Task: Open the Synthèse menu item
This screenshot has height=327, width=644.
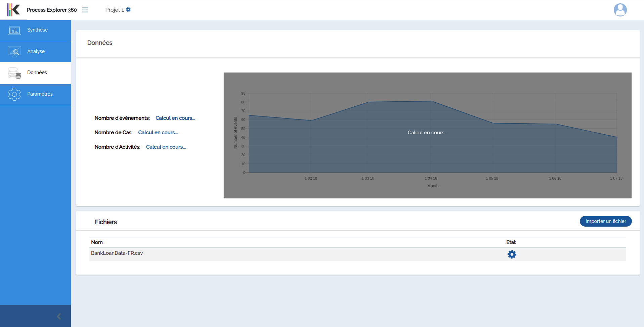Action: pos(37,30)
